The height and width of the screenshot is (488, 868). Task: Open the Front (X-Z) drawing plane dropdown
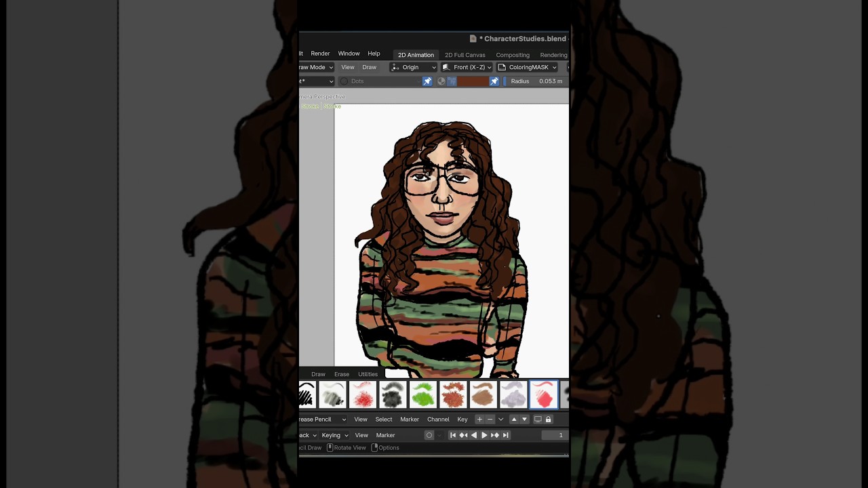467,67
